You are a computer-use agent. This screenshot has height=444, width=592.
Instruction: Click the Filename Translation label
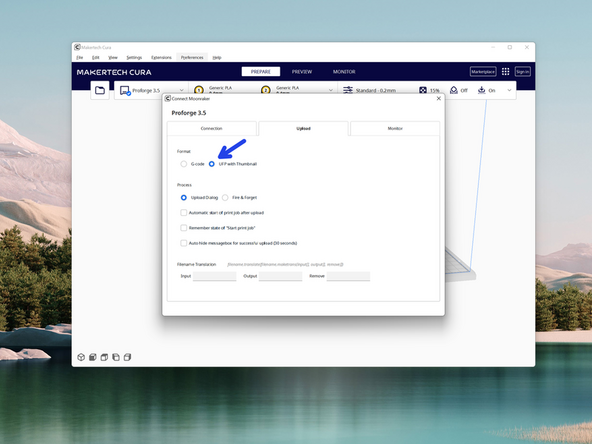tap(196, 264)
